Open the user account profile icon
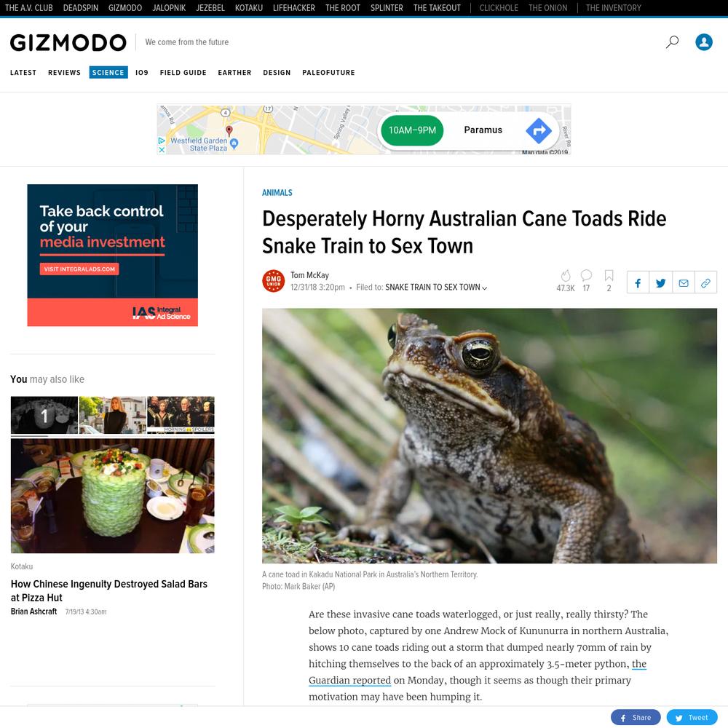This screenshot has width=728, height=728. click(x=704, y=42)
